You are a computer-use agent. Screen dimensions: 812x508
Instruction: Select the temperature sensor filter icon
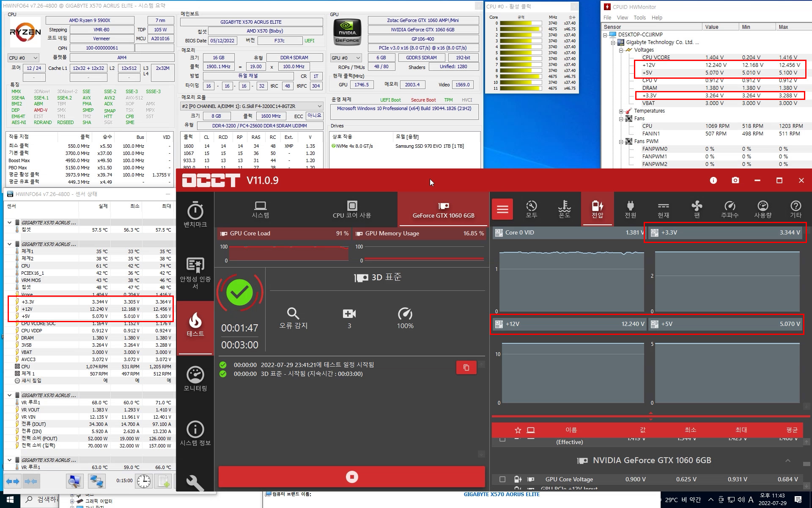(564, 209)
